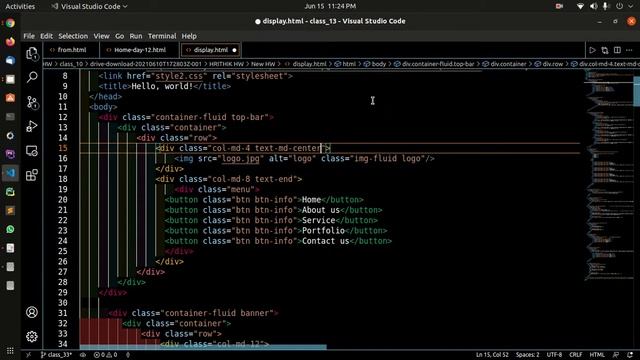
Task: Open the Manage gear icon
Action: point(32,336)
